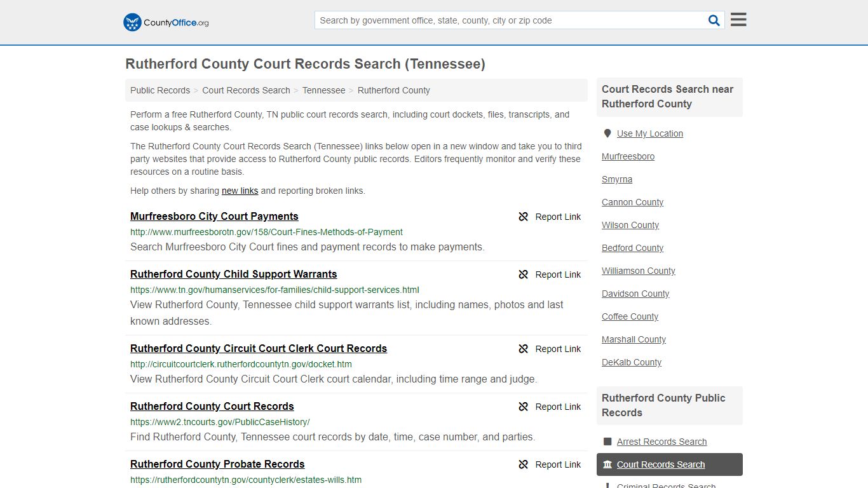Visit the circuitcourtclerk docket URL link
This screenshot has height=488, width=868.
(x=241, y=364)
